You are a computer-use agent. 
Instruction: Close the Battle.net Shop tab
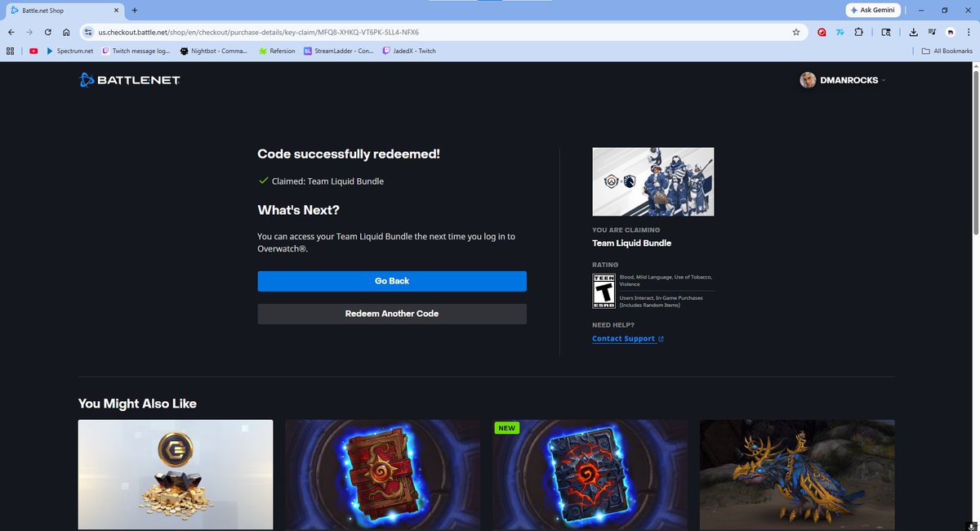[x=117, y=10]
